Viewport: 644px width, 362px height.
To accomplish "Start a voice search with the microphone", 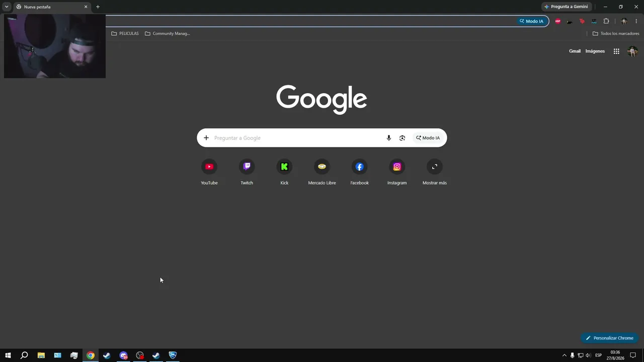I will coord(388,138).
